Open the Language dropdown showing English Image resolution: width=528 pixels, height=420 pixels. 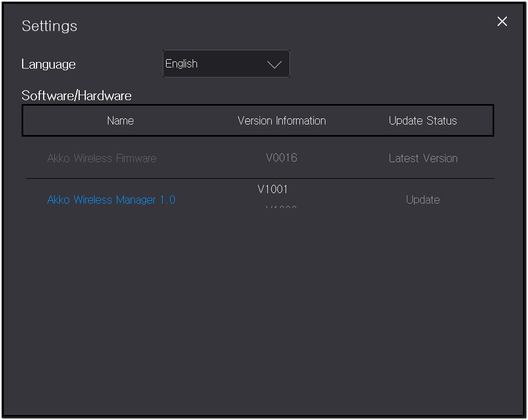pos(226,64)
